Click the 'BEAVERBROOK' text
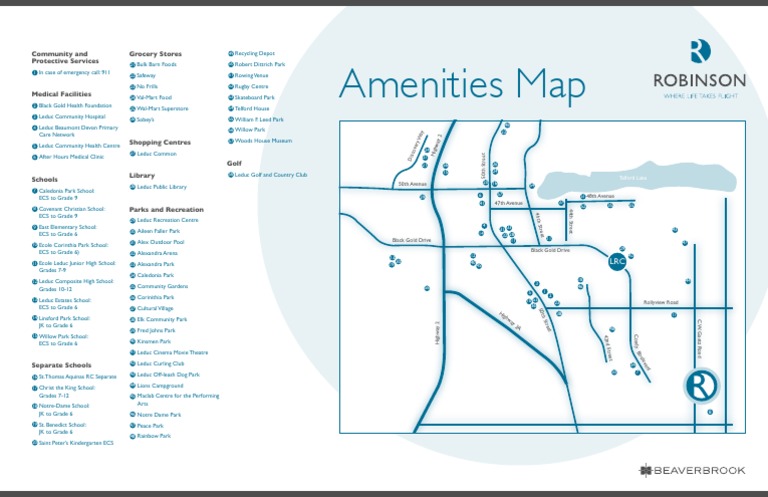The width and height of the screenshot is (768, 497). pyautogui.click(x=699, y=471)
